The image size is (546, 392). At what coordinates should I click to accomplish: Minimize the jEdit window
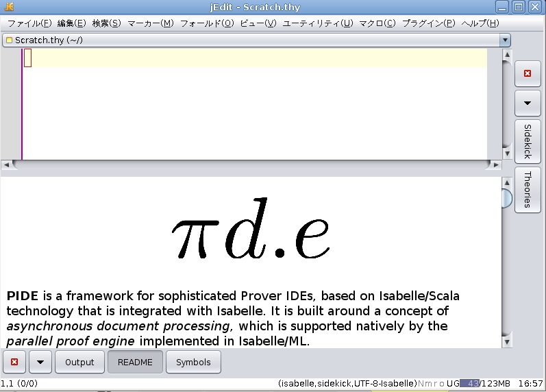502,7
